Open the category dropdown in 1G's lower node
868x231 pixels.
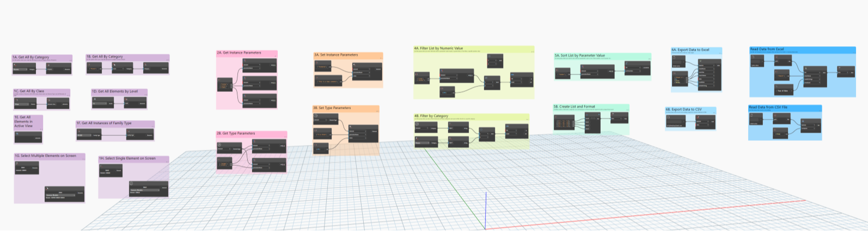(61, 195)
